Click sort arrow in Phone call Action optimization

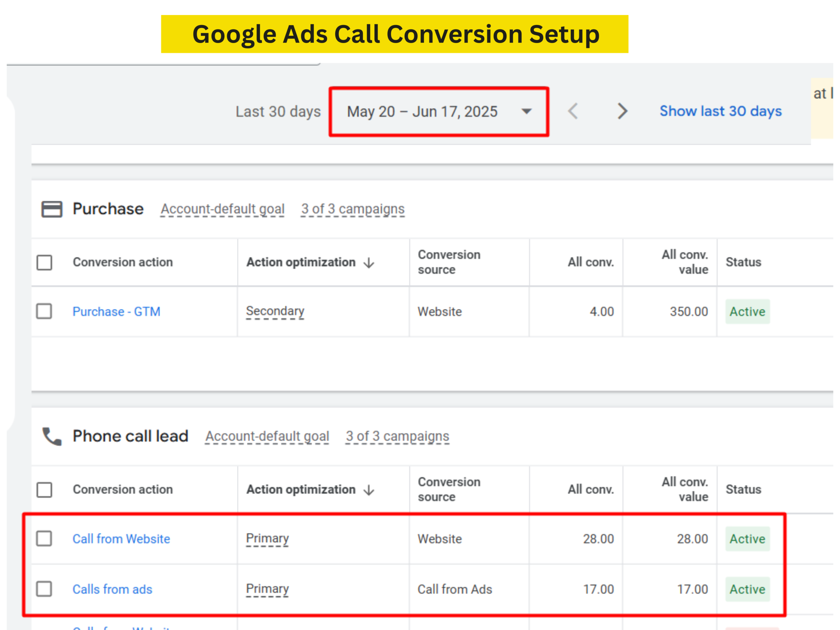(x=369, y=490)
